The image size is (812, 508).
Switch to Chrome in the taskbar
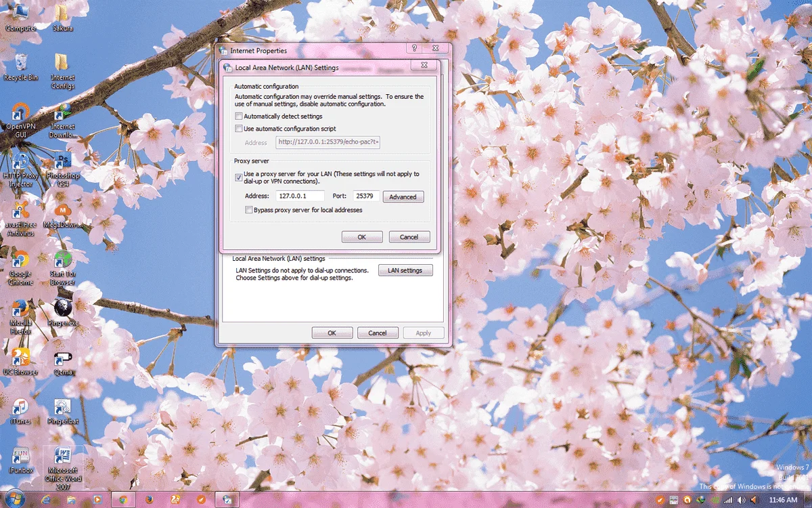(x=123, y=499)
